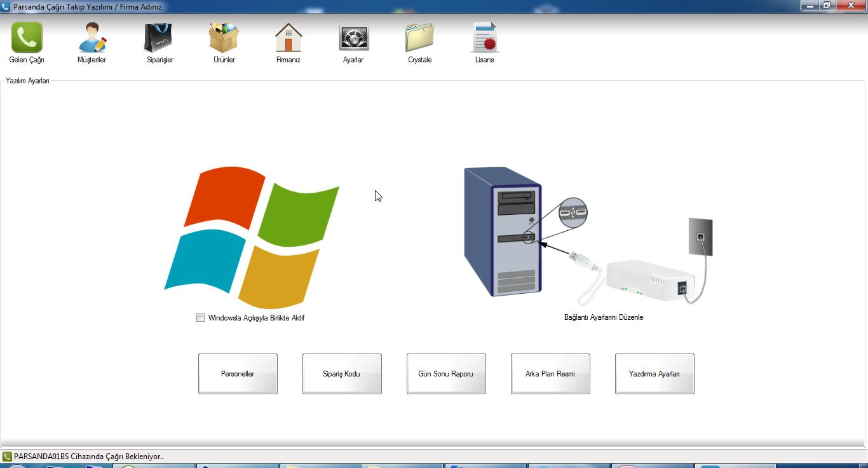The image size is (868, 468).
Task: Open the Personeller button
Action: [x=238, y=374]
